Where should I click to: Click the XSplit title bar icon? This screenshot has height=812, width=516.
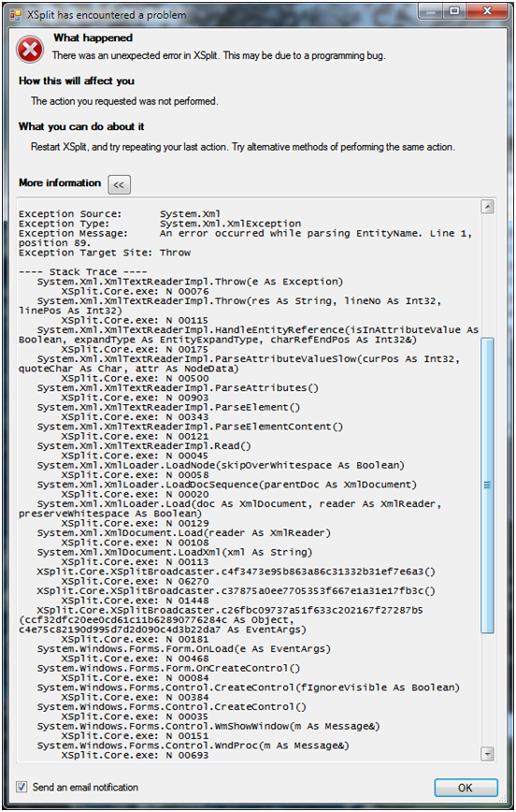(x=16, y=15)
